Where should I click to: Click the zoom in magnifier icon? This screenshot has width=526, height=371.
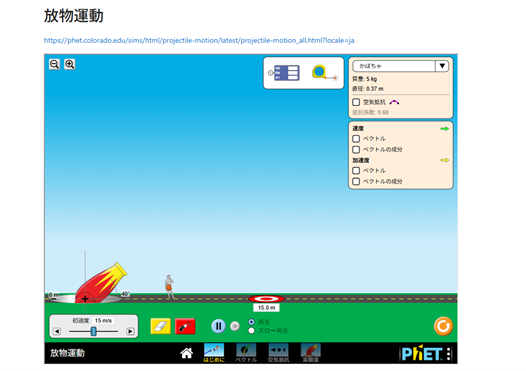69,64
